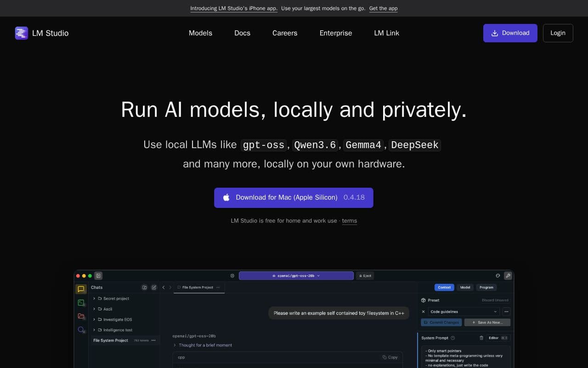Image resolution: width=588 pixels, height=368 pixels.
Task: Click the Preset cube icon
Action: 424,300
